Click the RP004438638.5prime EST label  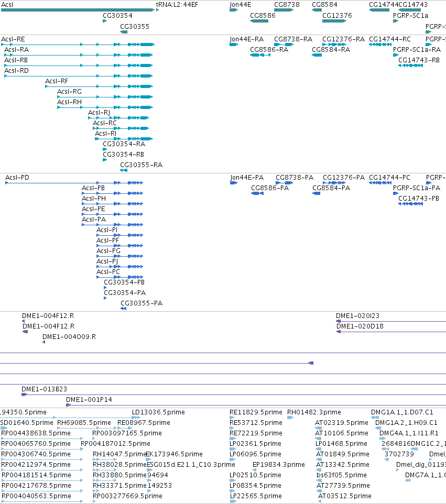pyautogui.click(x=36, y=433)
